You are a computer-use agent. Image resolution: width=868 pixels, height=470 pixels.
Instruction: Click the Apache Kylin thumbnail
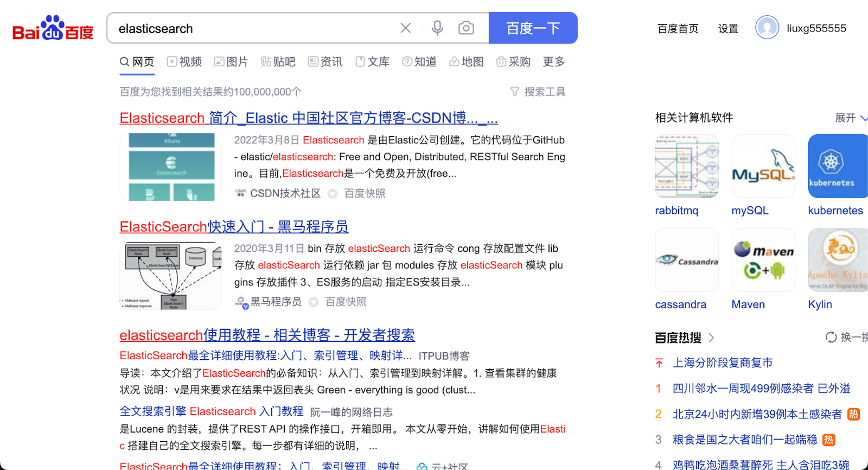click(x=838, y=260)
